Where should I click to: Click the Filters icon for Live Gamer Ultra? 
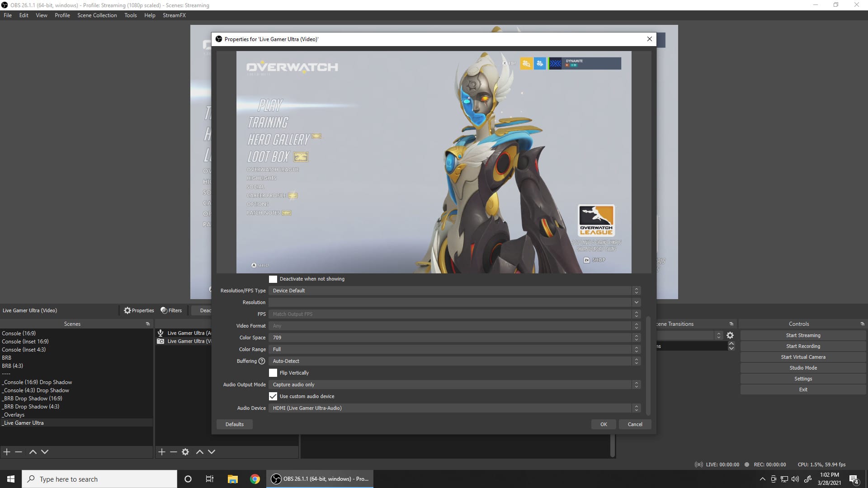pyautogui.click(x=172, y=310)
